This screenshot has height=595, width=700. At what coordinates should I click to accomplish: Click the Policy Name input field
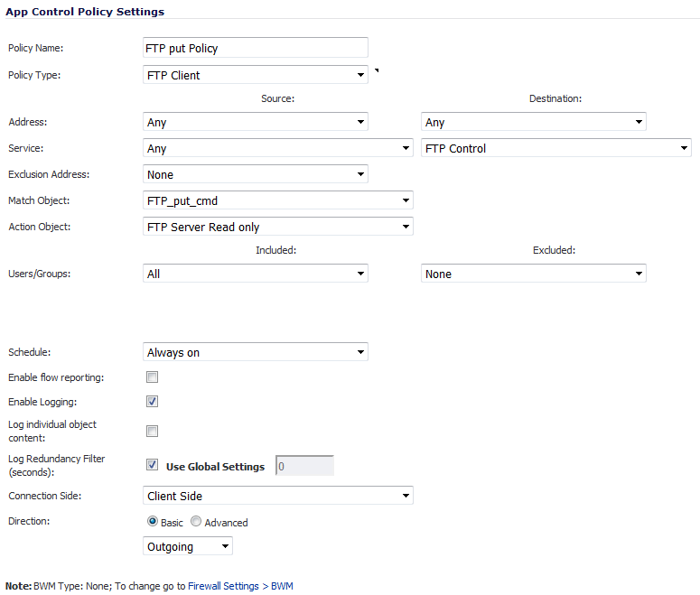pyautogui.click(x=256, y=48)
